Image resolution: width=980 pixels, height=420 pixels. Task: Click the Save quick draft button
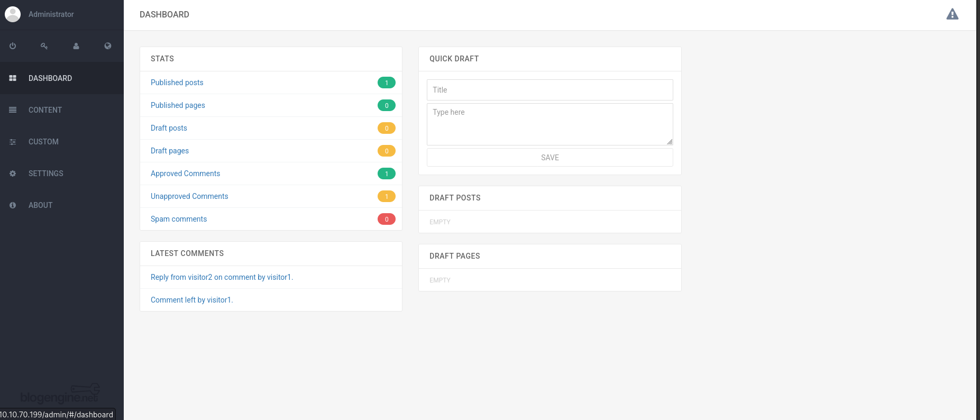pos(550,158)
